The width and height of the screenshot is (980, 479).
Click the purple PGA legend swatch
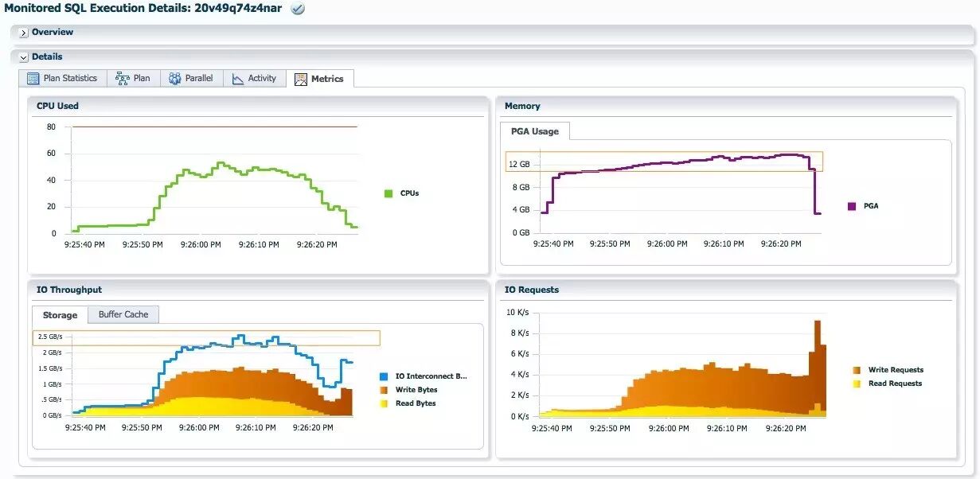(852, 206)
